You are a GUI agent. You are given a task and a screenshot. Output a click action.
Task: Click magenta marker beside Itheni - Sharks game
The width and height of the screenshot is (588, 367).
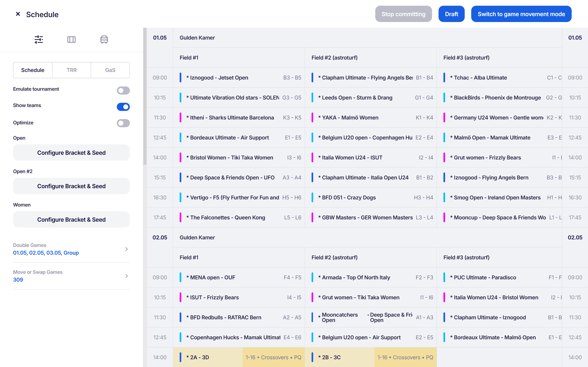click(x=180, y=118)
